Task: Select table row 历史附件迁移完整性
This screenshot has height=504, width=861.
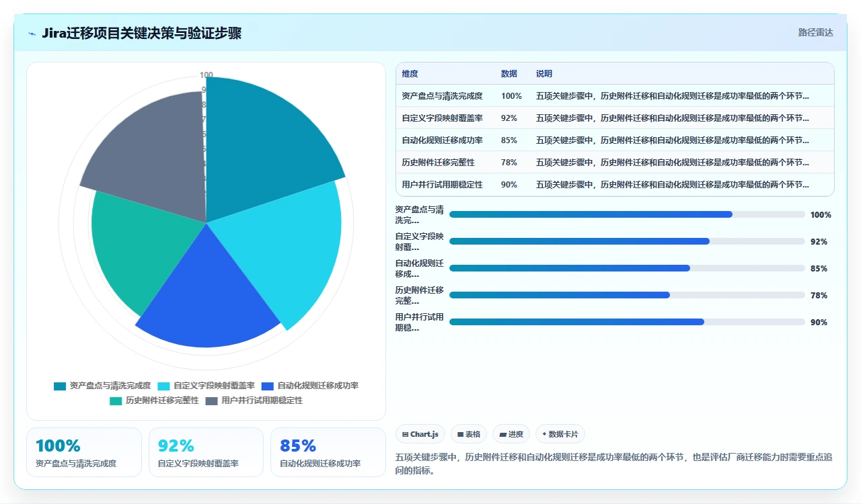Action: tap(615, 163)
